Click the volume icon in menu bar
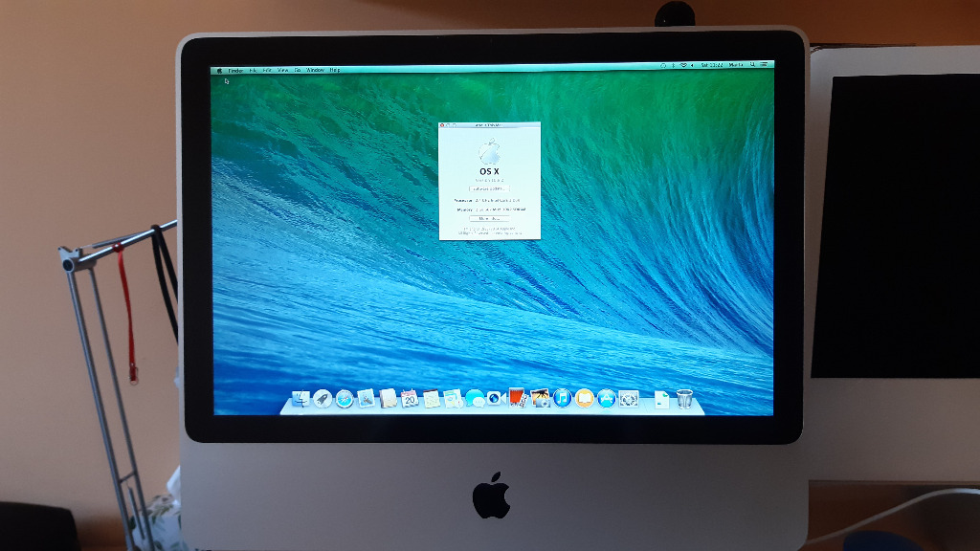980x551 pixels. point(692,65)
